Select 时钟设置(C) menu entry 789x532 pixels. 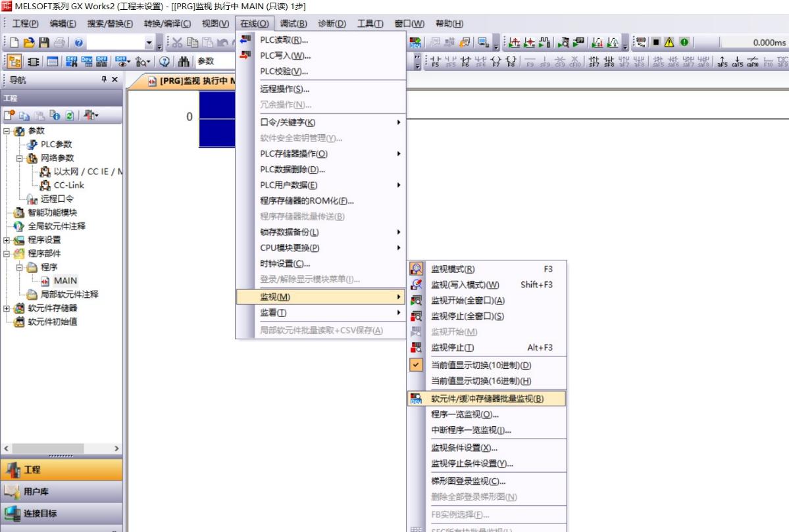tap(320, 264)
